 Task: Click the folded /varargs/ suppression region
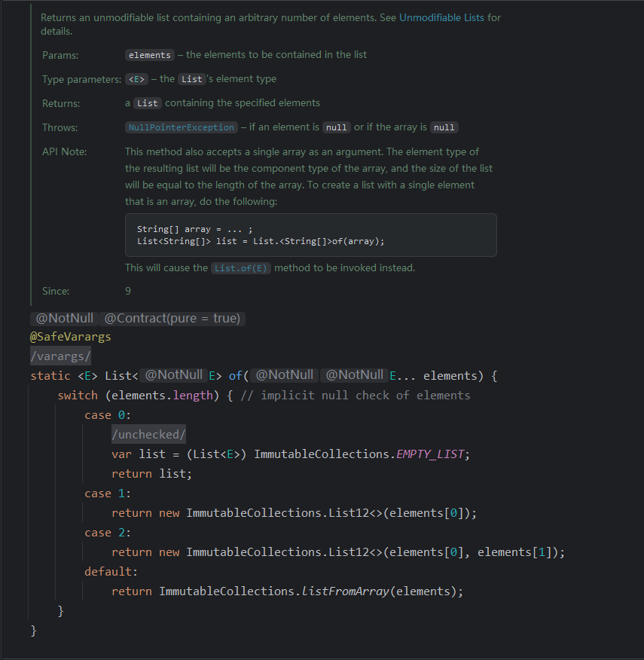[x=60, y=356]
